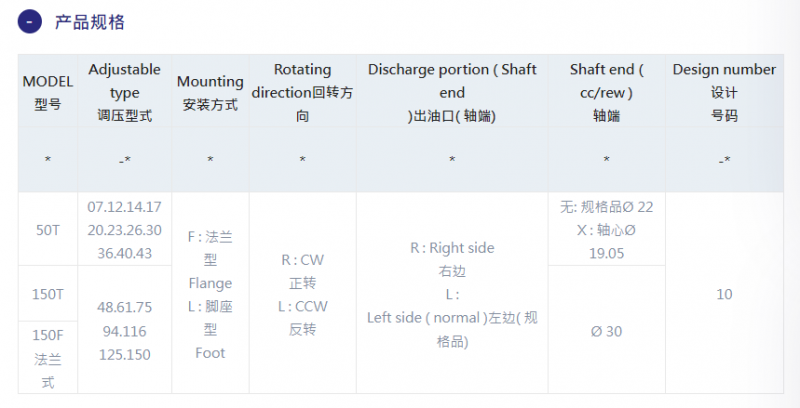This screenshot has width=800, height=408.
Task: Click the 150F 法兰式 model cell
Action: pos(48,358)
